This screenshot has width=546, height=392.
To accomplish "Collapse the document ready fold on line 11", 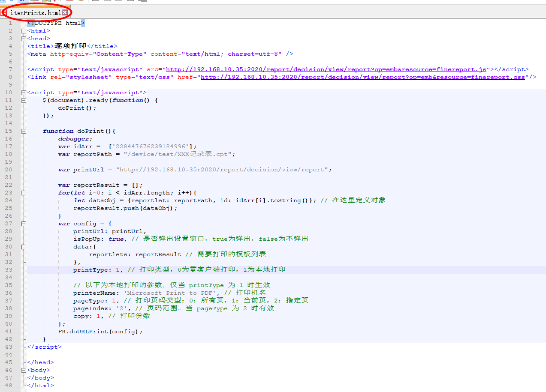I will pos(24,100).
